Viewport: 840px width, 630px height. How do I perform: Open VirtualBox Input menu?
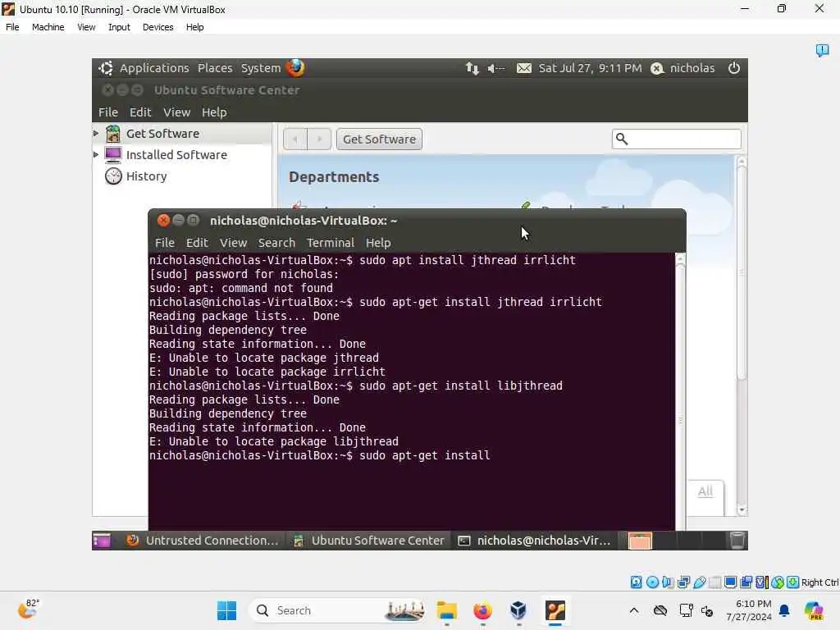pos(119,27)
